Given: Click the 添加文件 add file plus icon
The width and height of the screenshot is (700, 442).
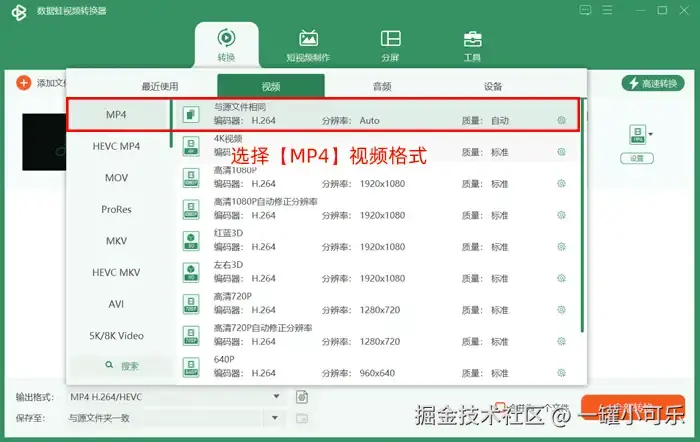Looking at the screenshot, I should 24,83.
